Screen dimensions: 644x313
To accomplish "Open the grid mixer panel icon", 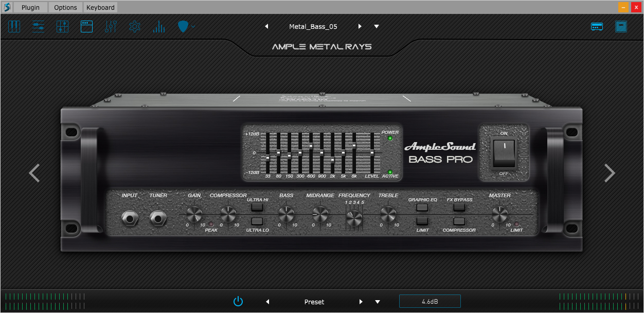I will click(x=62, y=26).
